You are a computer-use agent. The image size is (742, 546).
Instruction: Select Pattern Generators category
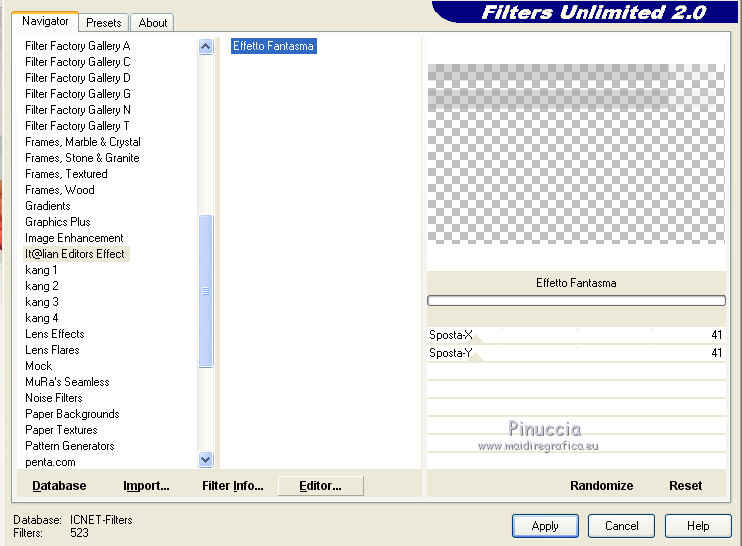70,446
